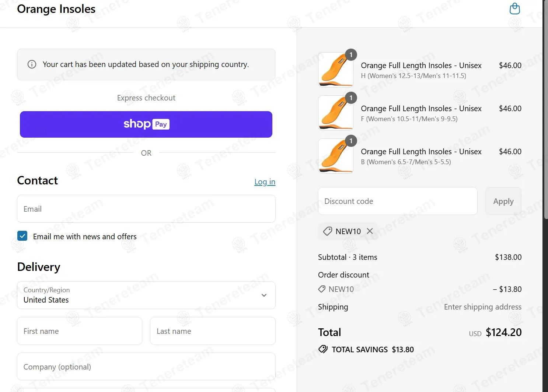This screenshot has width=548, height=392.
Task: Click the tag icon on the NEW10 chip
Action: (328, 231)
